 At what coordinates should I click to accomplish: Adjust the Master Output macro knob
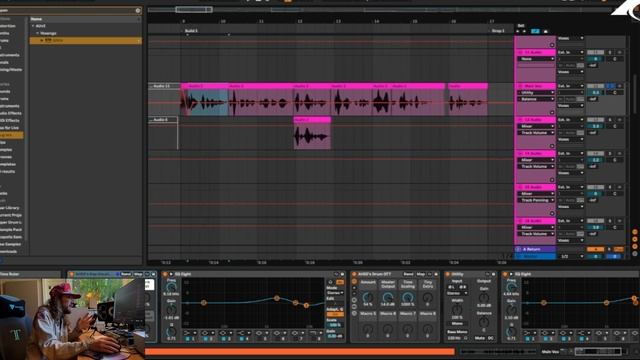pyautogui.click(x=388, y=298)
